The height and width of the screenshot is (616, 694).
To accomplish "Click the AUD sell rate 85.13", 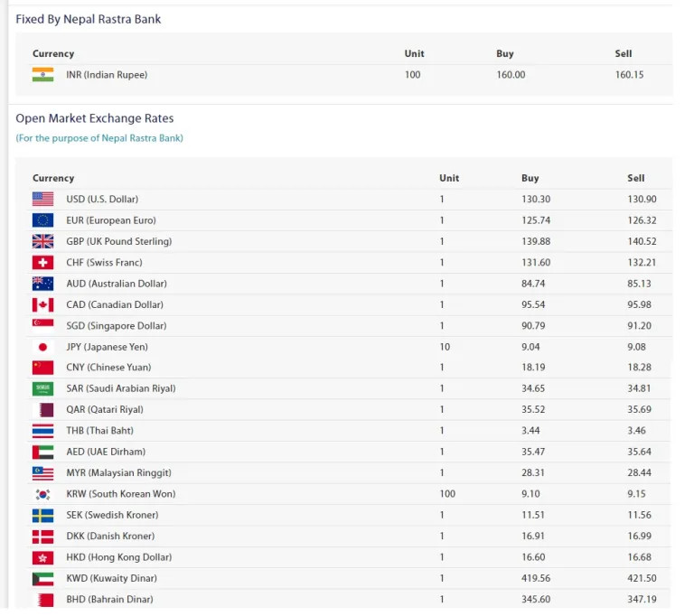I will click(x=639, y=284).
